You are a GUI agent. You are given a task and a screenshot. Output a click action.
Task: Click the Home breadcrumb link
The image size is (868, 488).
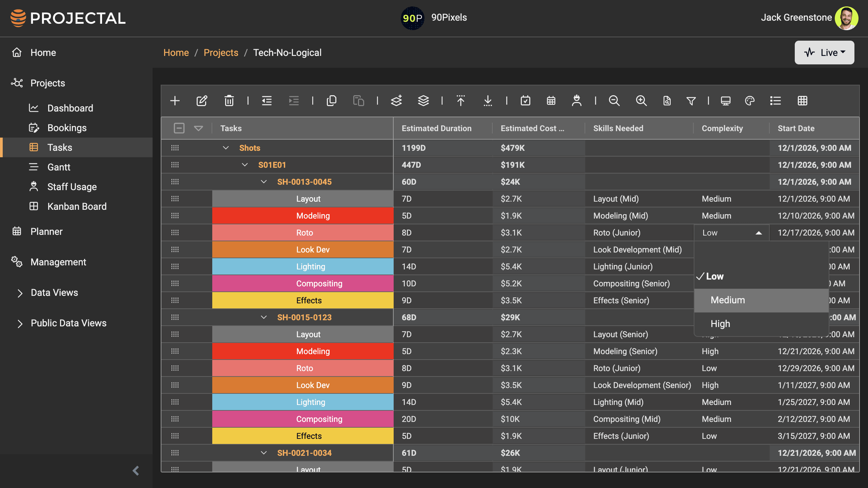click(176, 53)
